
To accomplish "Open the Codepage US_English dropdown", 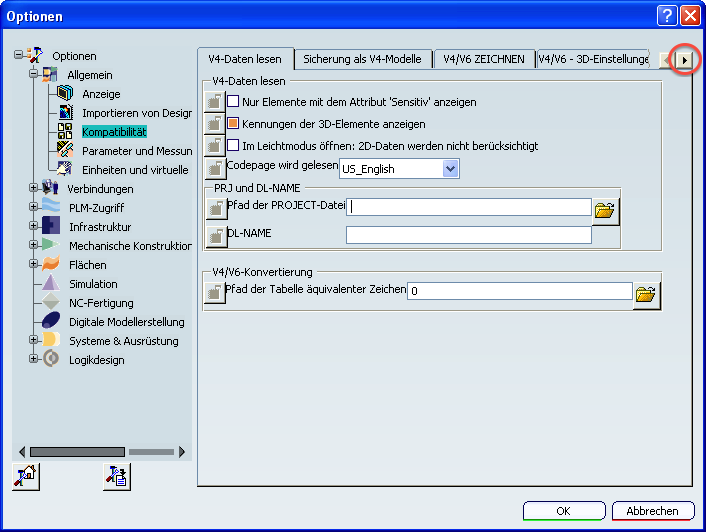I will click(450, 169).
